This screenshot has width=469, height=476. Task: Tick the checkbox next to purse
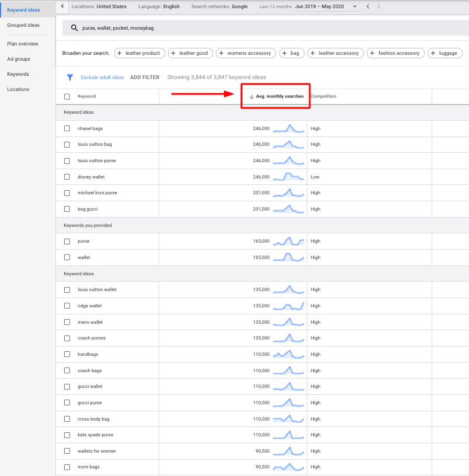point(66,241)
